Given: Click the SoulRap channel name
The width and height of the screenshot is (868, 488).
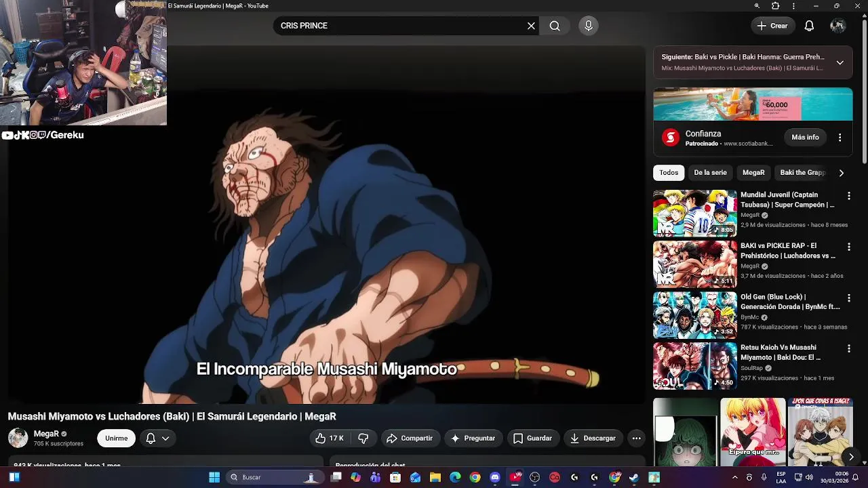Looking at the screenshot, I should click(752, 368).
